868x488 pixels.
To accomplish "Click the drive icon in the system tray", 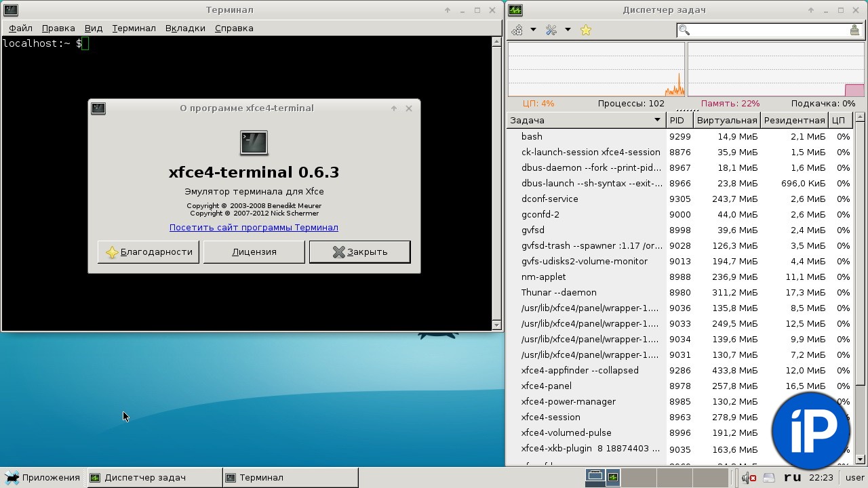I will [x=769, y=477].
